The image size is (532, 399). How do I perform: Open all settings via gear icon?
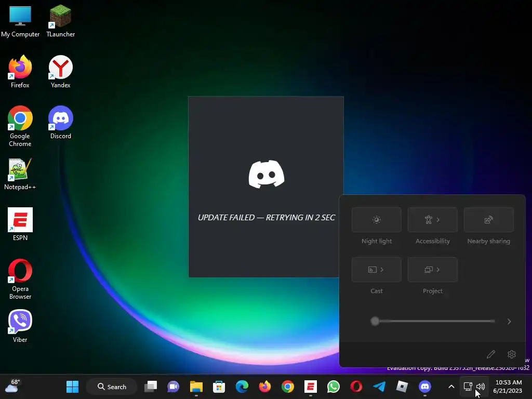click(x=511, y=354)
